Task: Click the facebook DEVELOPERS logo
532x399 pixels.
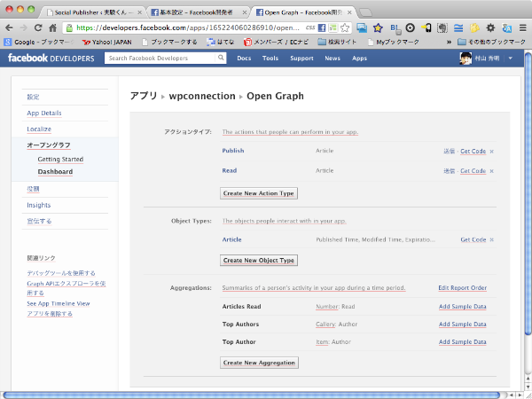Action: click(51, 58)
